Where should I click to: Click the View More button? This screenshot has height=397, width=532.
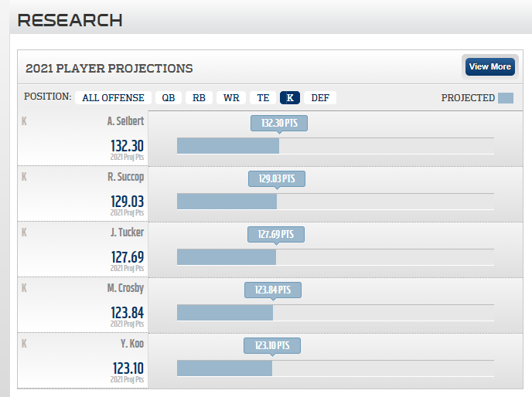pos(490,66)
